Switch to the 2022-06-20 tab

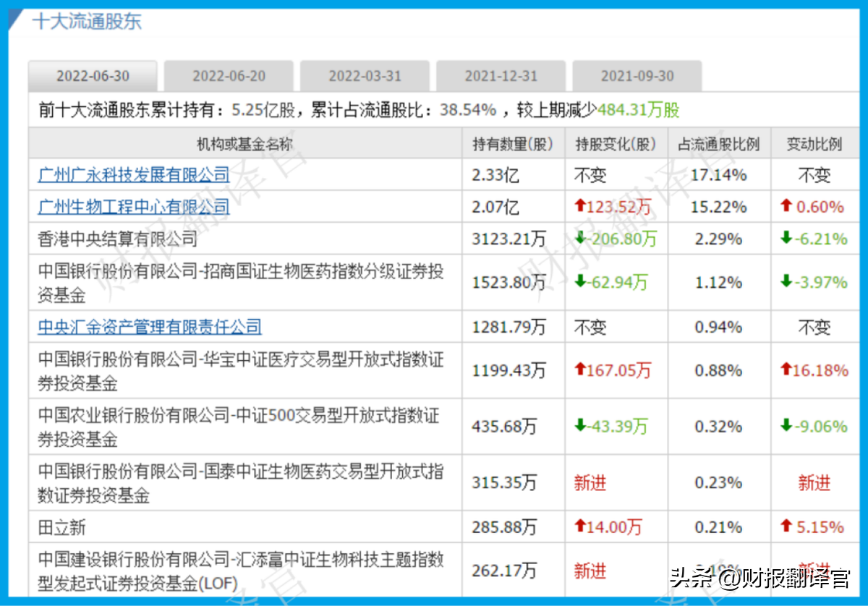pyautogui.click(x=229, y=76)
